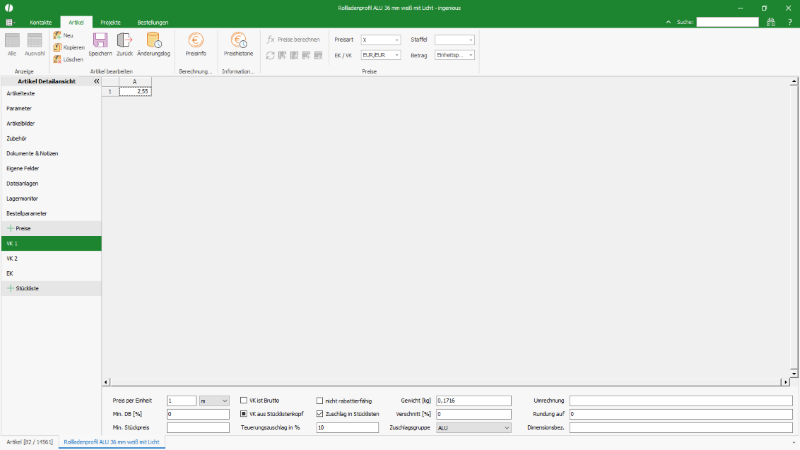Click the first price table layout icon
This screenshot has width=800, height=450.
282,55
